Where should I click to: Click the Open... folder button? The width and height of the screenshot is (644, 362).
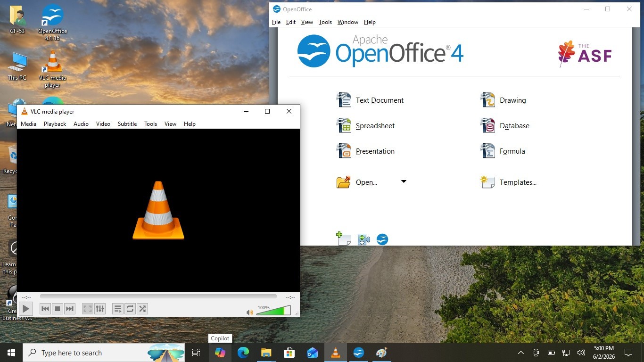pos(357,182)
